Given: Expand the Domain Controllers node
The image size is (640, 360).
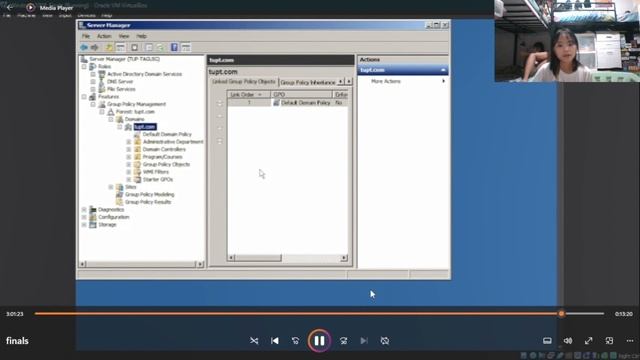Looking at the screenshot, I should click(x=129, y=149).
